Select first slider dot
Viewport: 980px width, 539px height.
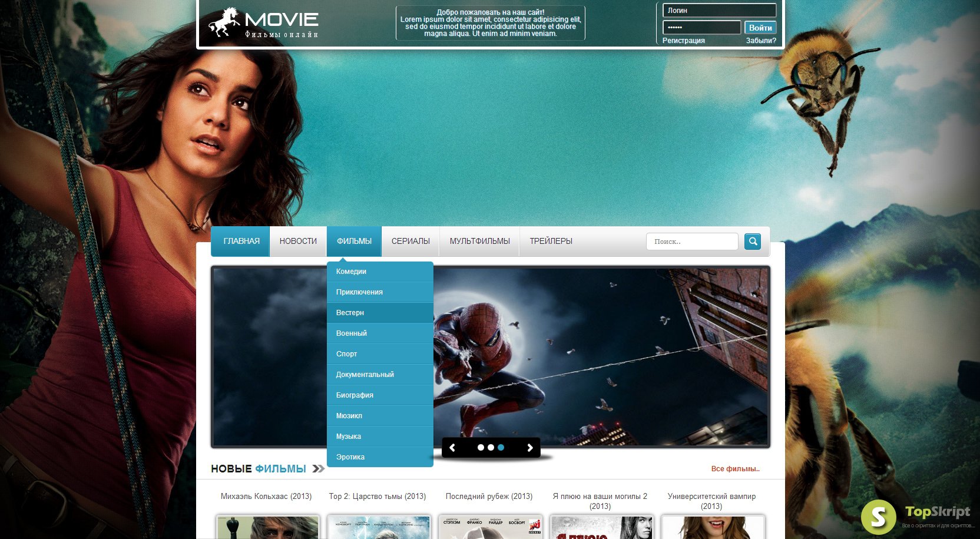(481, 448)
